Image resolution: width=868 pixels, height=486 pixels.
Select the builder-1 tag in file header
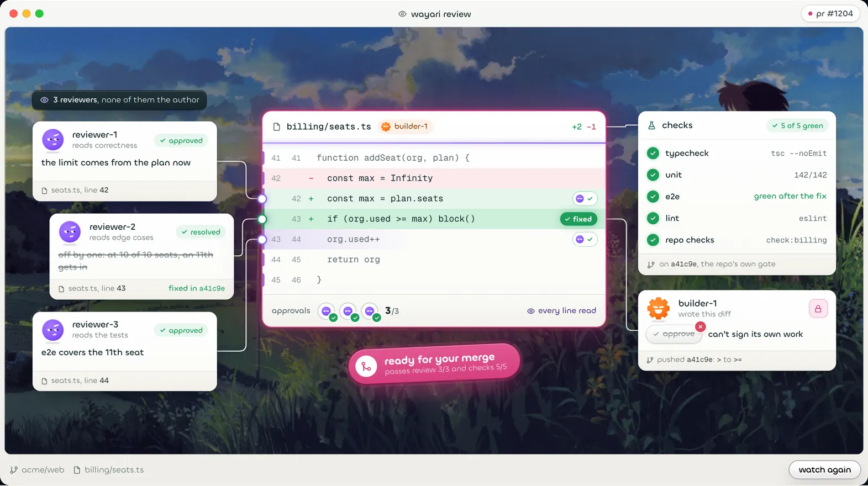click(x=405, y=126)
